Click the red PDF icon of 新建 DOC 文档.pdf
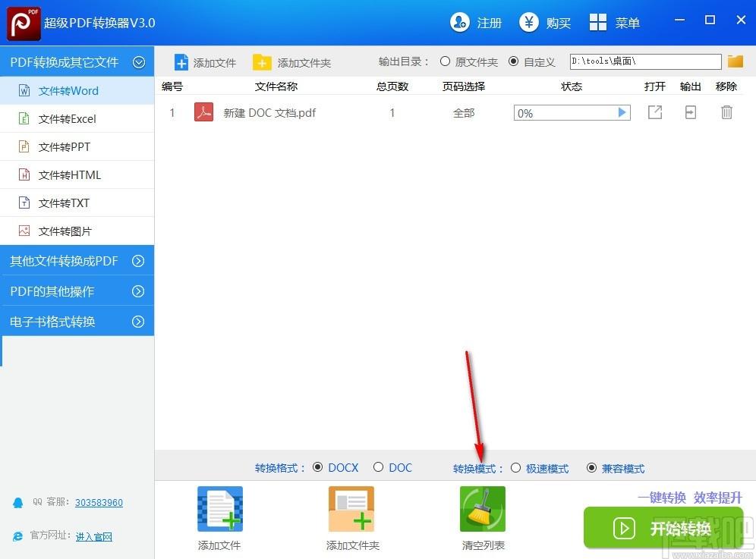Screen dimensions: 756x559 [204, 112]
